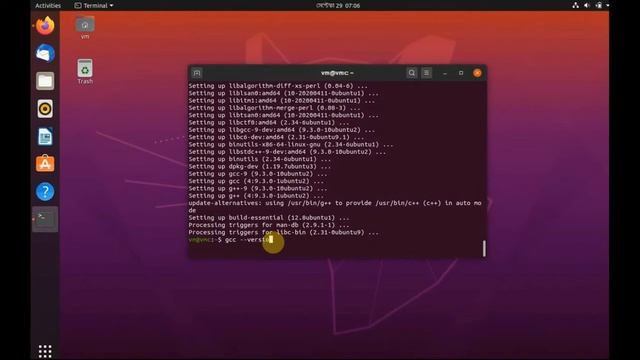Screen dimensions: 640x360
Task: Click the terminal title 'vm@vmc'
Action: [337, 73]
